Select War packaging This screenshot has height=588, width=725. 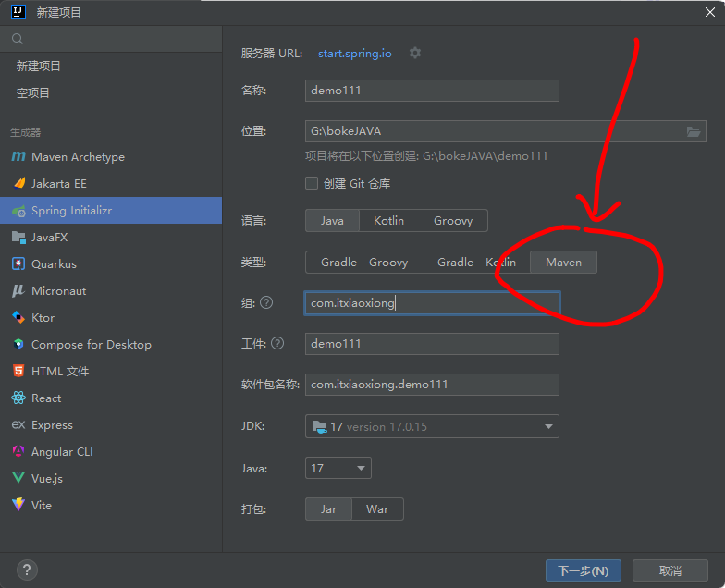pyautogui.click(x=377, y=508)
